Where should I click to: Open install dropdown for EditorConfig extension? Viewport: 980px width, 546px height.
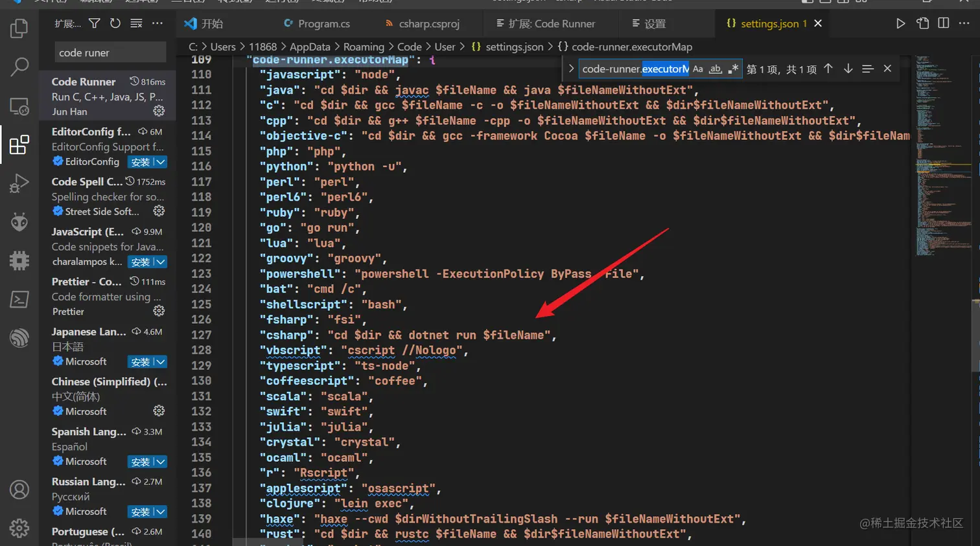(160, 162)
